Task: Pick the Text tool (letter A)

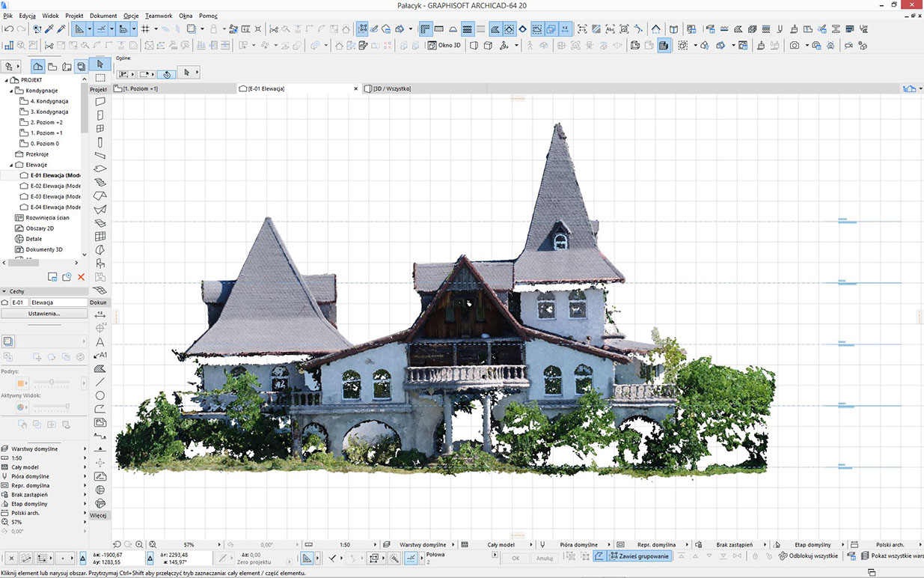Action: [100, 341]
